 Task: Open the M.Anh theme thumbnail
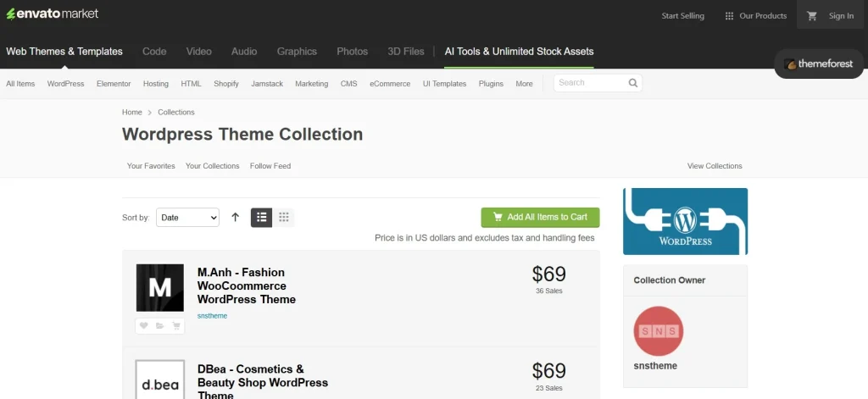[x=159, y=288]
